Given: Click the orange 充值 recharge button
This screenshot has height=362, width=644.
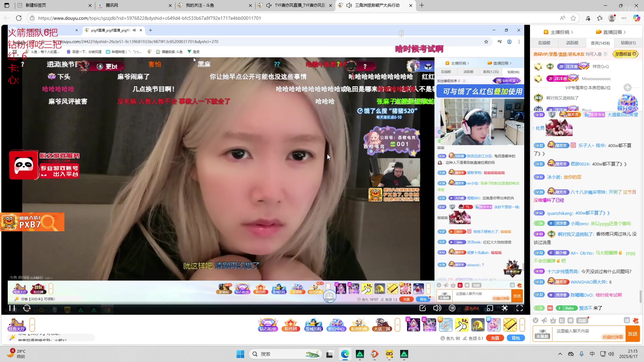Looking at the screenshot, I should point(495,338).
